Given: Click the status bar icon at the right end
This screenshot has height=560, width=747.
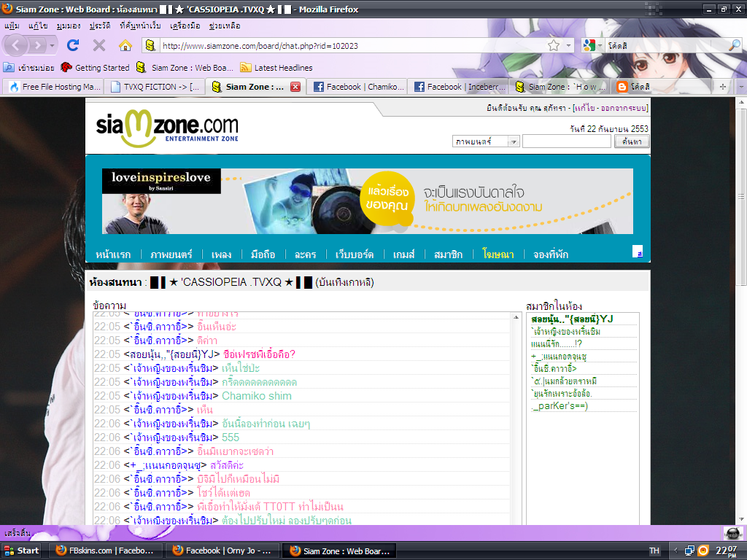Looking at the screenshot, I should coord(732,533).
